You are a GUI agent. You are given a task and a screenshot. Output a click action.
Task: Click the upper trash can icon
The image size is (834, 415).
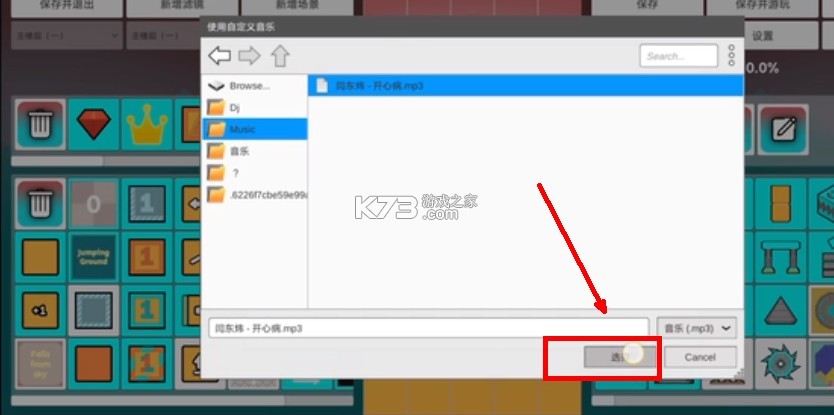point(40,124)
